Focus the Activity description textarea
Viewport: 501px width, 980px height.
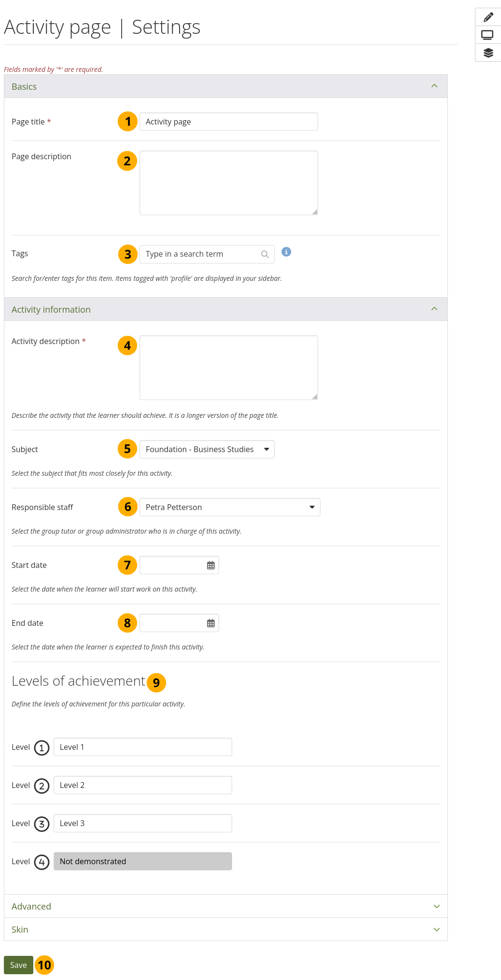(228, 368)
